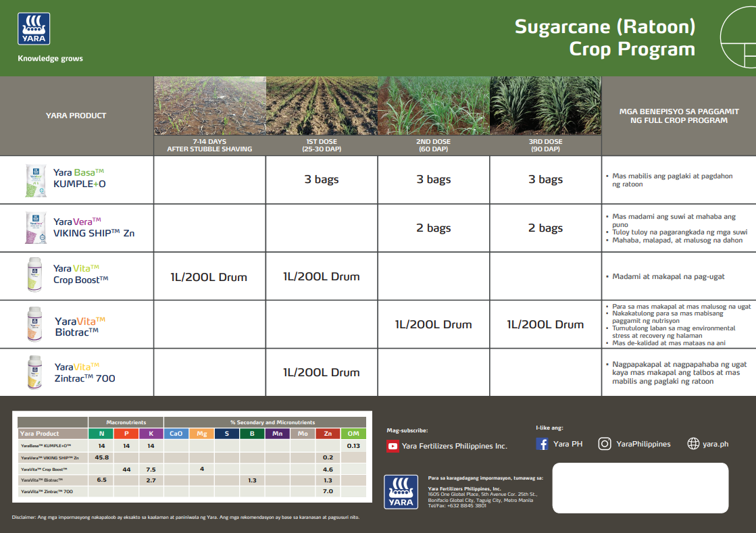Click the '0.13' OM value for YaraBasa
This screenshot has width=756, height=533.
353,446
